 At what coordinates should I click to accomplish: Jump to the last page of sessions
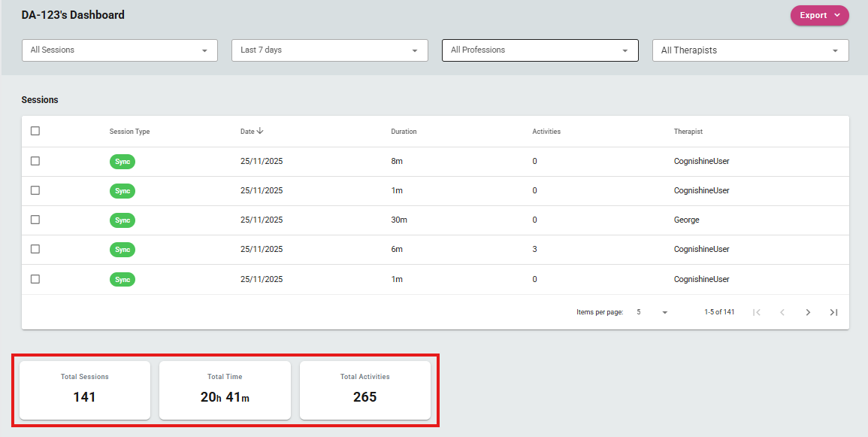coord(833,312)
